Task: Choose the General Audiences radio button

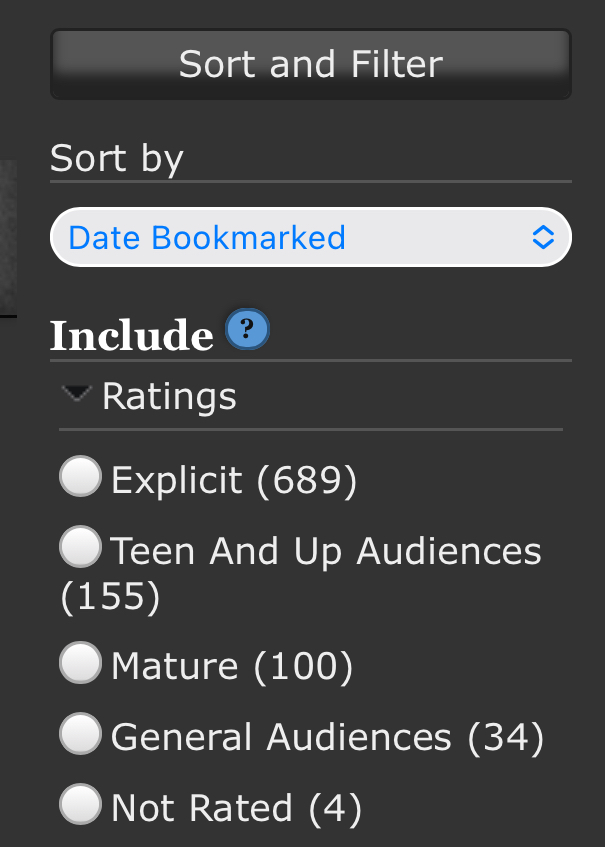Action: (x=80, y=735)
